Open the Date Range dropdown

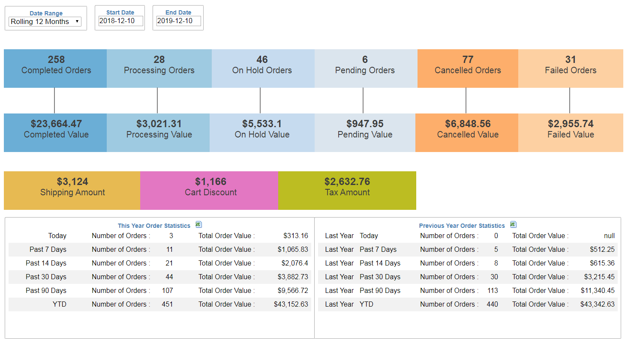tap(45, 21)
